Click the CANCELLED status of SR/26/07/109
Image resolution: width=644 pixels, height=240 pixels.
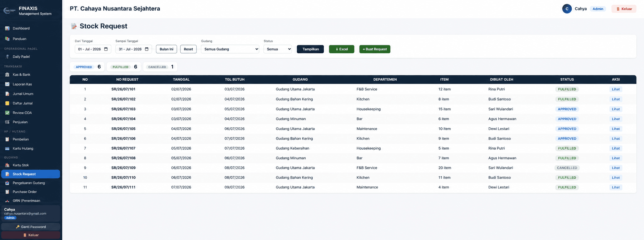coord(567,168)
